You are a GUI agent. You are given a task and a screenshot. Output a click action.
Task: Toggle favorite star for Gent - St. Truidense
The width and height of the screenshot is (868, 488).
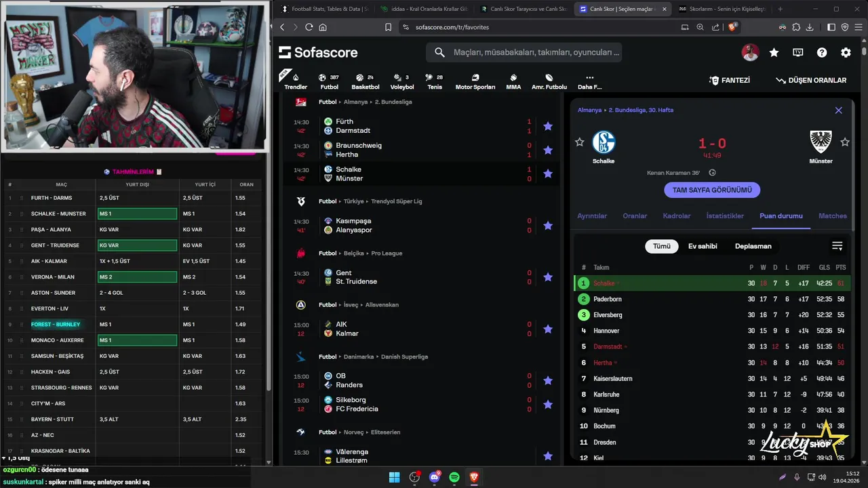pos(548,277)
